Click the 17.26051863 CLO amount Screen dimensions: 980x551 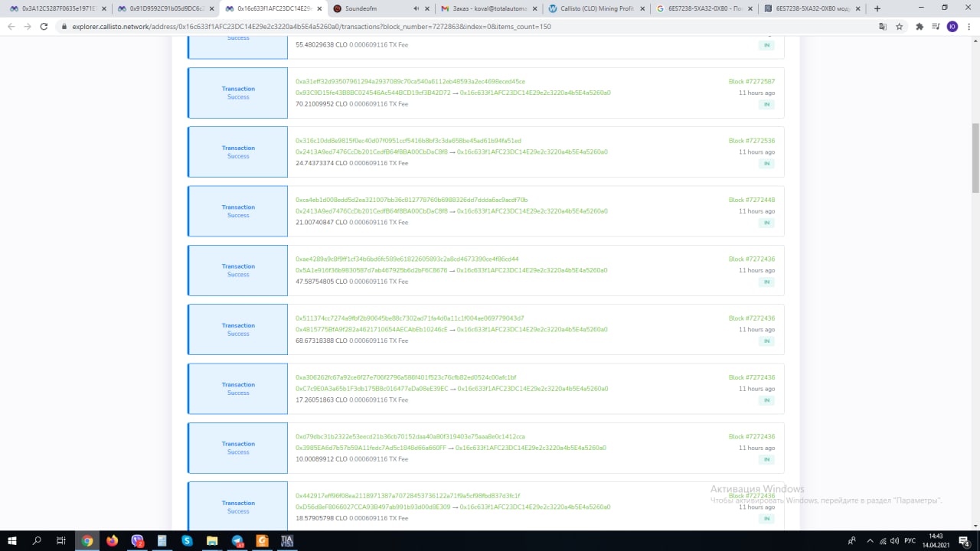pos(321,399)
